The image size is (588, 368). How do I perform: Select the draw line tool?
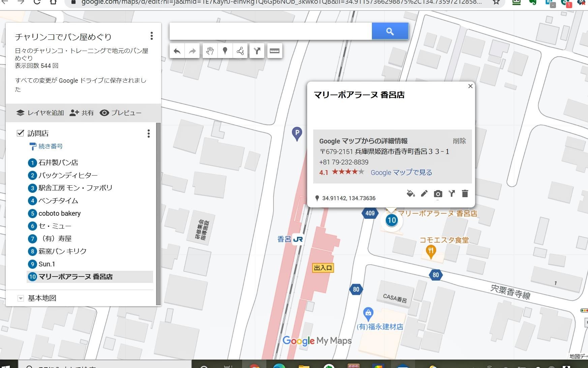[240, 51]
